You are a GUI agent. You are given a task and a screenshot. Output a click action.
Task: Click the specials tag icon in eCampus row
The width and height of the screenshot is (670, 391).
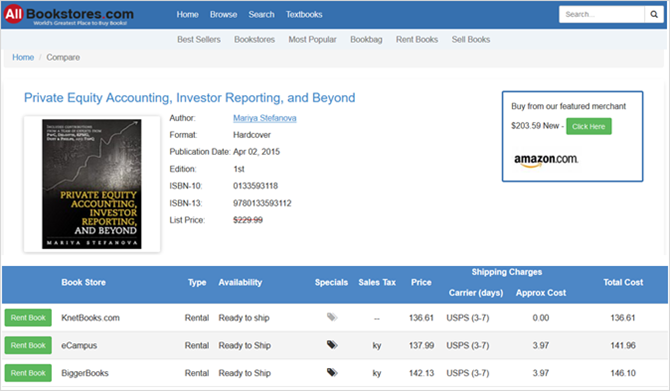332,344
